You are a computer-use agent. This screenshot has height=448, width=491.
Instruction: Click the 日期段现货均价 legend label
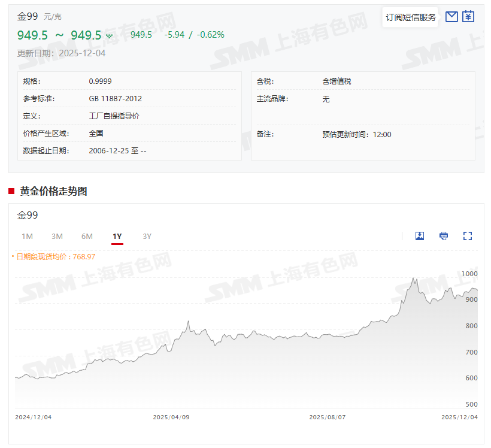tap(55, 256)
